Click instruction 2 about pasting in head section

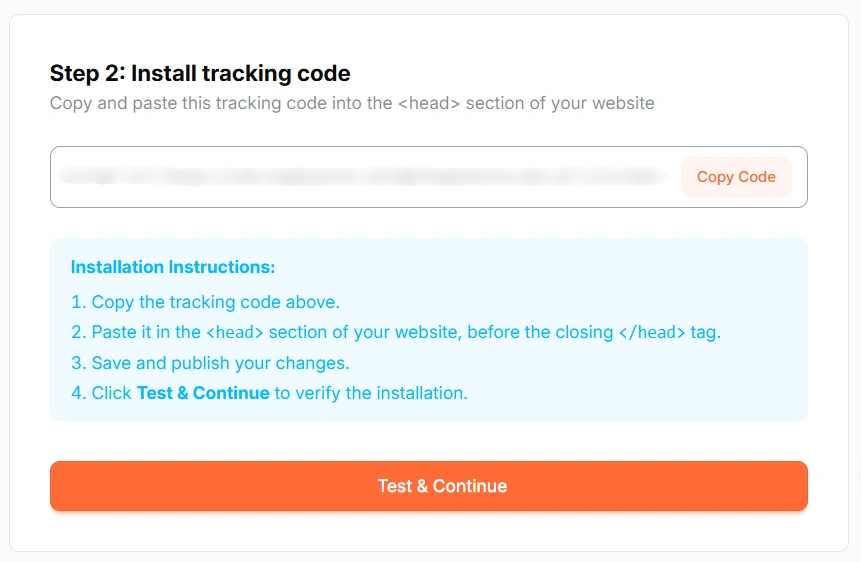395,332
